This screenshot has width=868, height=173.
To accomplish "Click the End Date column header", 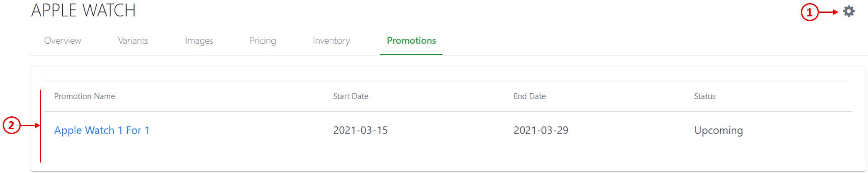I will 529,96.
